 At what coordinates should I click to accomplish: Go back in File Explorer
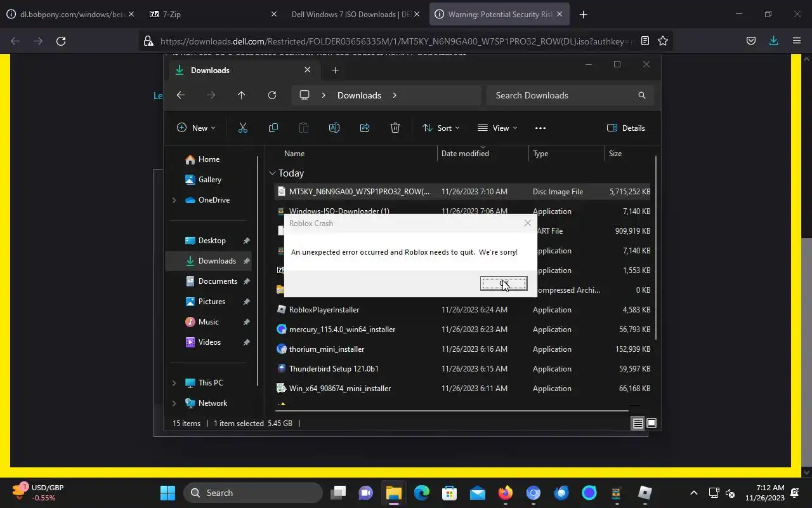coord(181,95)
